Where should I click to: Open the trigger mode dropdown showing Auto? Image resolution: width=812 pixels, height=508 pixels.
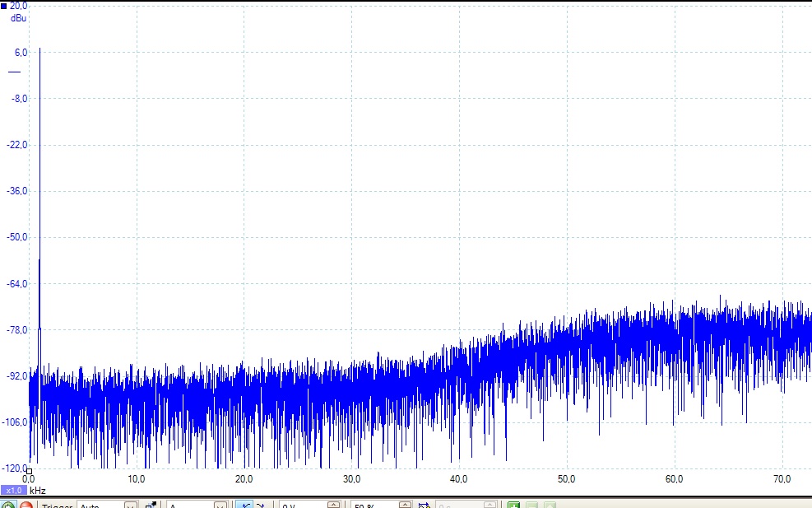point(107,506)
